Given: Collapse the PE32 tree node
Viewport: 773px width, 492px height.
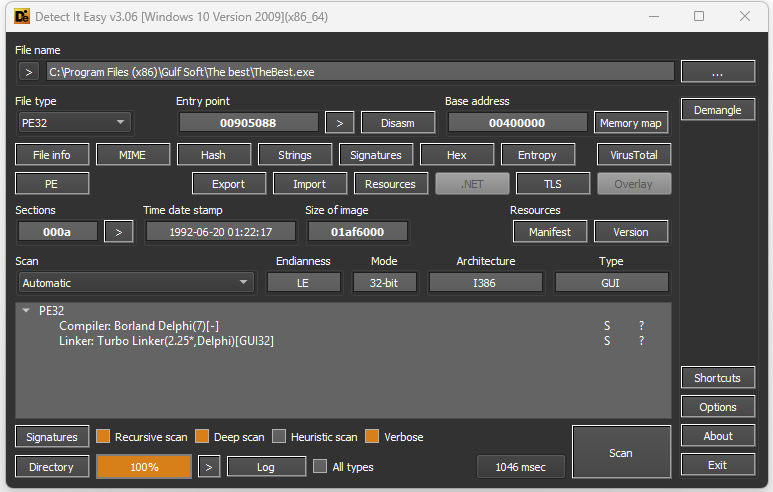Looking at the screenshot, I should tap(26, 311).
